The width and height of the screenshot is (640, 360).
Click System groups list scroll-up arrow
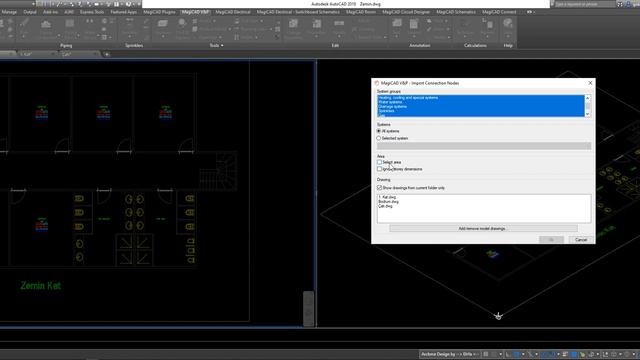(588, 98)
